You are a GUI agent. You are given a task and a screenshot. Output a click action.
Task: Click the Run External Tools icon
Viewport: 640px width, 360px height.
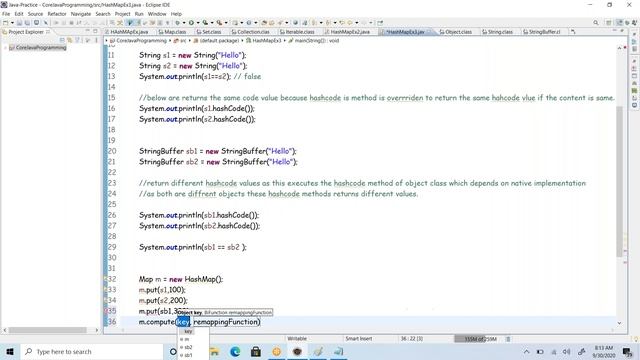220,23
